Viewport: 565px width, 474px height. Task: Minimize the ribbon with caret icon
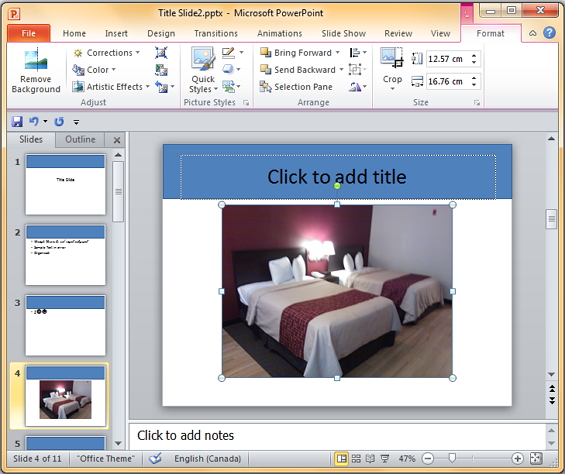(533, 33)
